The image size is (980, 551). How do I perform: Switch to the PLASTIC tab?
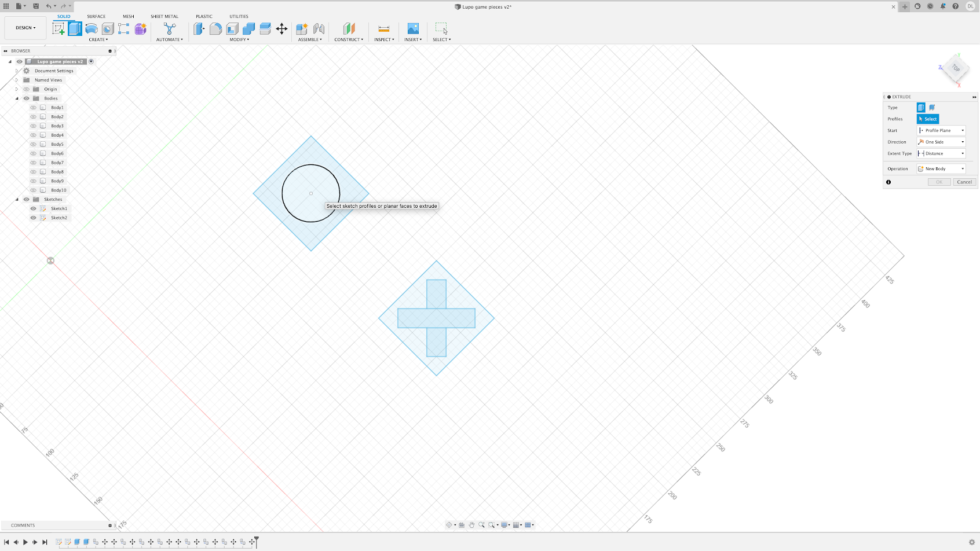[204, 16]
